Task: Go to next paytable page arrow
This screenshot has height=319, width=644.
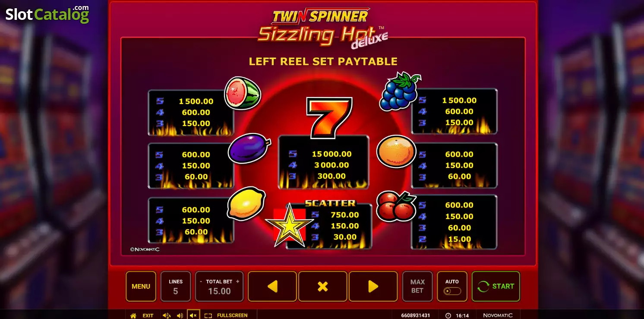Action: click(x=373, y=287)
